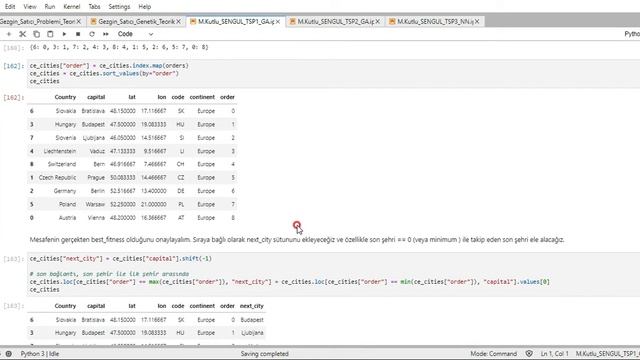
Task: Paste cell from clipboard
Action: click(x=50, y=34)
